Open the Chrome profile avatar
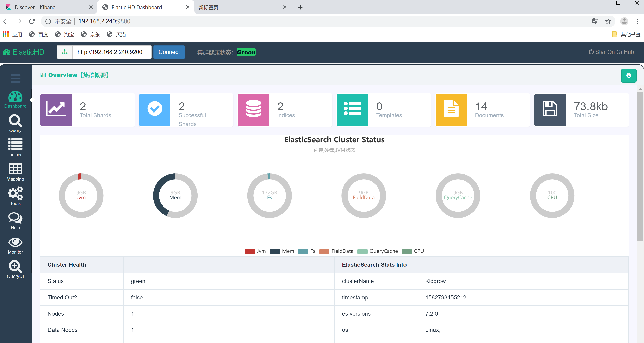This screenshot has width=644, height=343. coord(624,21)
